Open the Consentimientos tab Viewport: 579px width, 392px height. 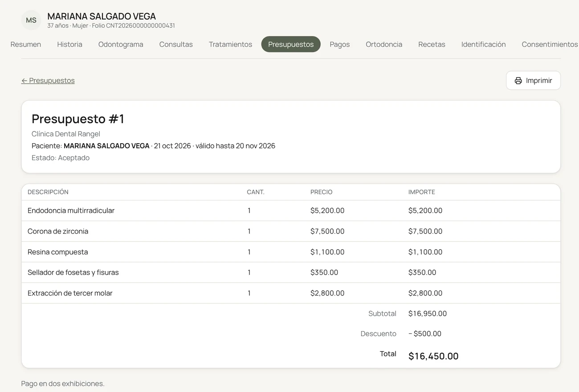pyautogui.click(x=550, y=44)
